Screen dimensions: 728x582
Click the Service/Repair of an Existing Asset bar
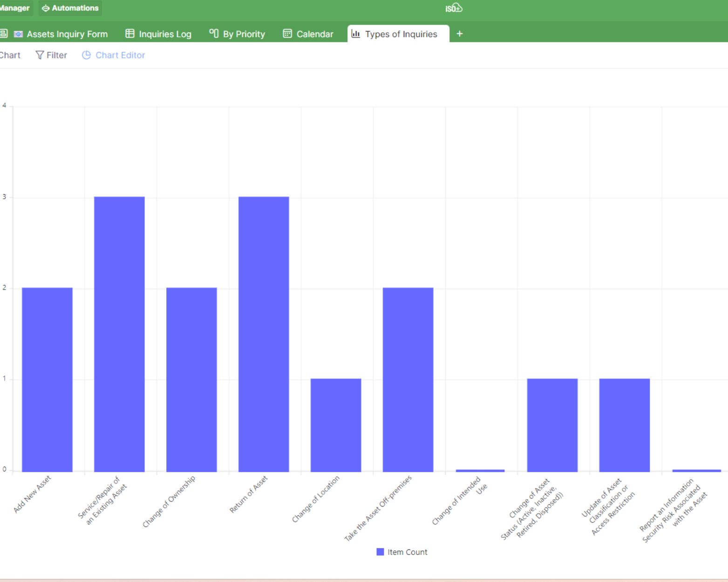coord(119,334)
